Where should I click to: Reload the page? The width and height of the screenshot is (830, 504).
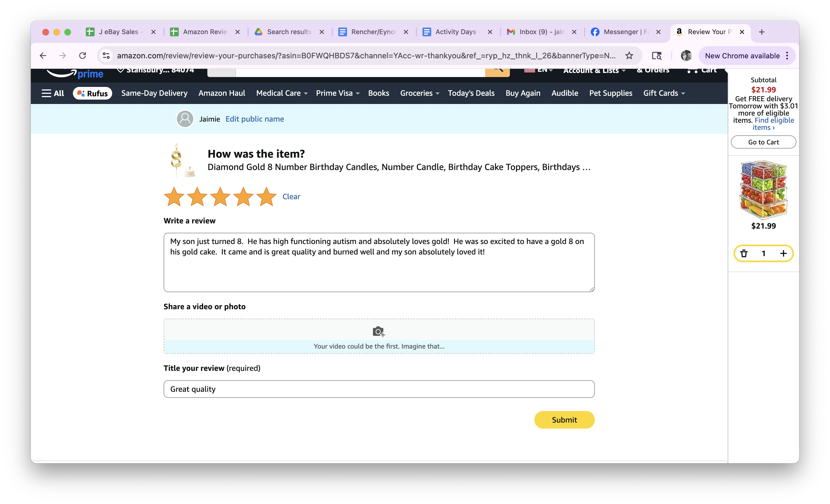pos(83,56)
